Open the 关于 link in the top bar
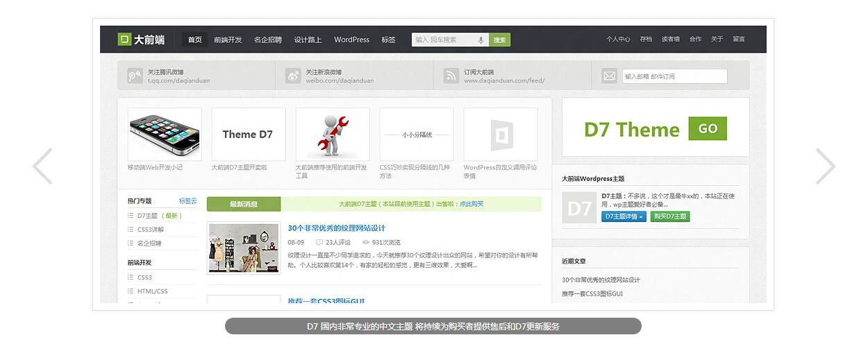Screen dimensions: 868x351 (x=717, y=40)
